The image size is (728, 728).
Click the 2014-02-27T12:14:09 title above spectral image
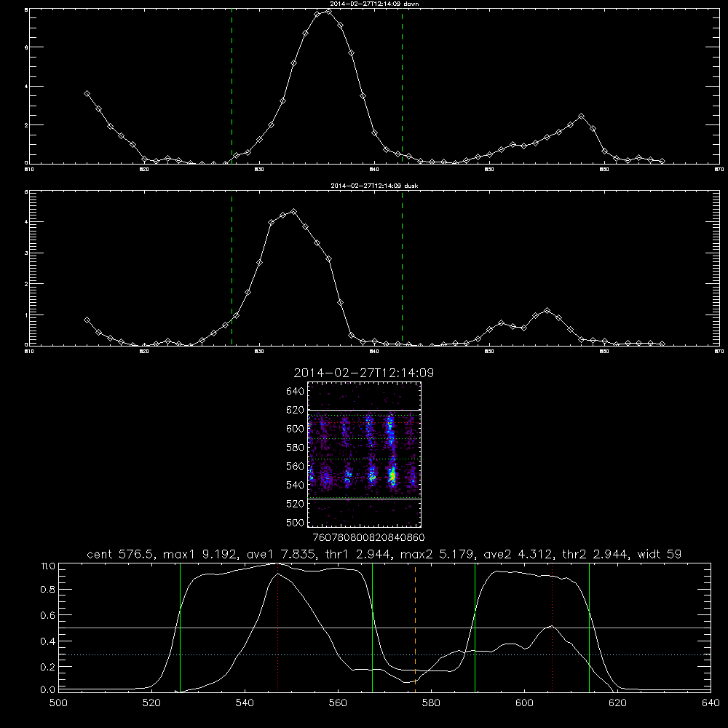pyautogui.click(x=364, y=373)
